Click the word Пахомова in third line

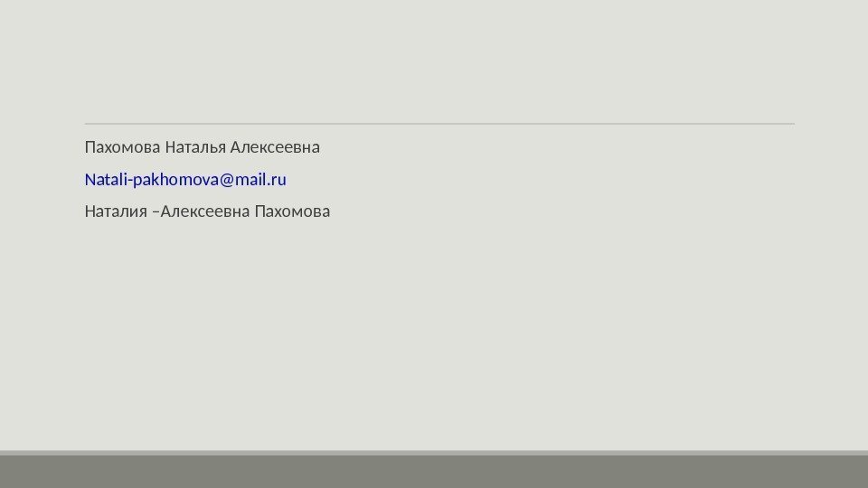[x=292, y=211]
